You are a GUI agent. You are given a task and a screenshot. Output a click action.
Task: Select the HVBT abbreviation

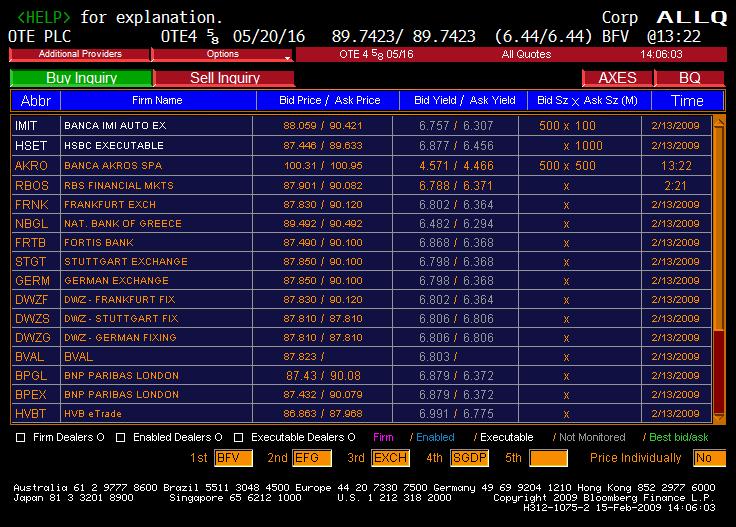pyautogui.click(x=31, y=414)
